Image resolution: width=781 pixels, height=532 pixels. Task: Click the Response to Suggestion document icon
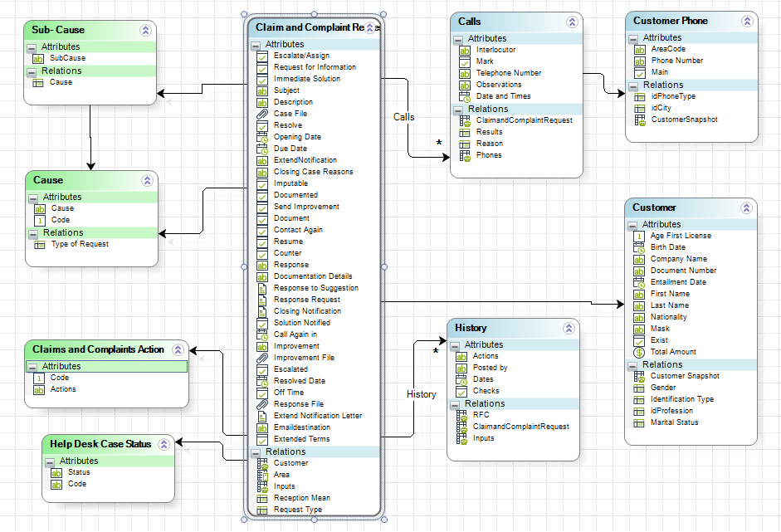[x=262, y=289]
